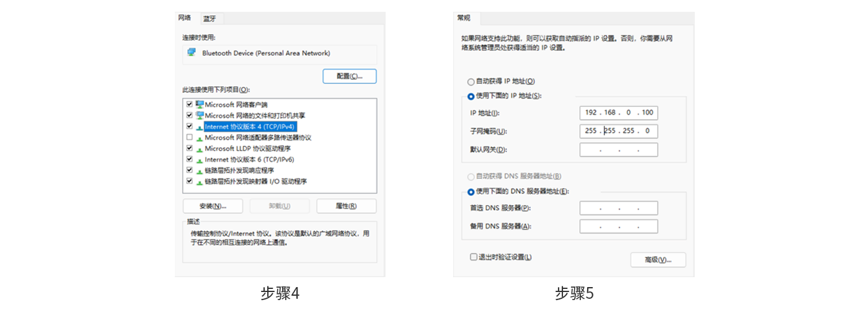
Task: Open 属性(R) for the selected item
Action: pos(346,206)
